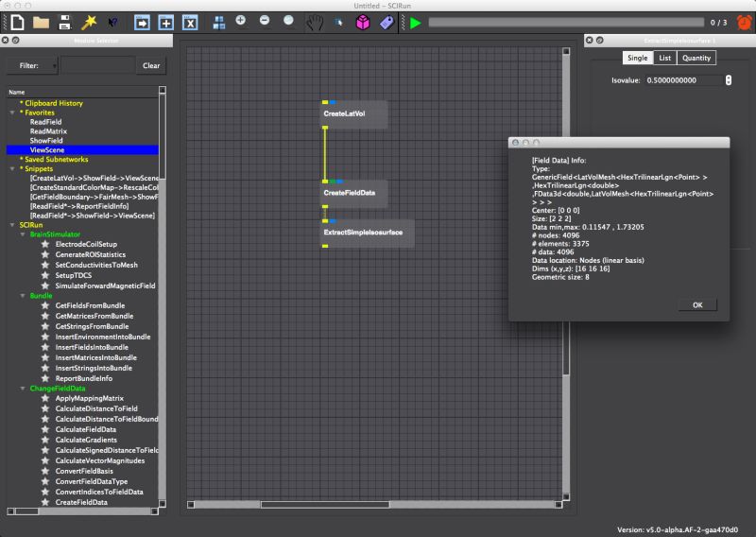Click the star icon beside ElectrodeCoilSetup

(x=45, y=244)
